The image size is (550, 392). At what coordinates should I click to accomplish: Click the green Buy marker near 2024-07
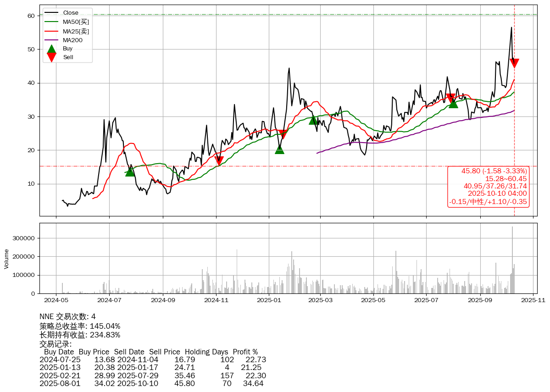(130, 171)
